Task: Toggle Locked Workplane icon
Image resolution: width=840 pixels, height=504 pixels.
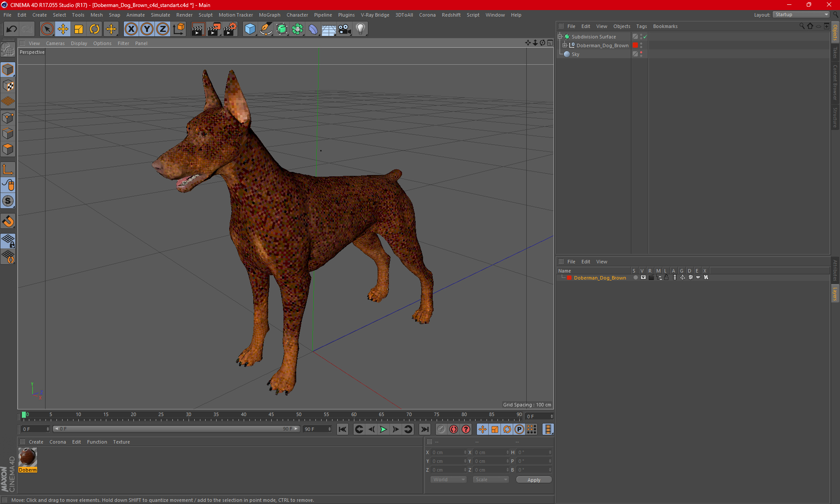Action: point(8,241)
